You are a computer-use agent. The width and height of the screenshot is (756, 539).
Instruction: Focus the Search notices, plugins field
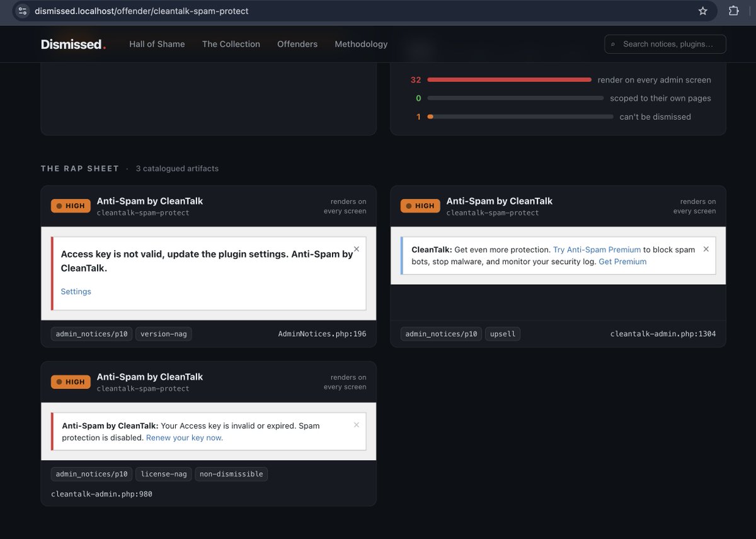(x=665, y=44)
